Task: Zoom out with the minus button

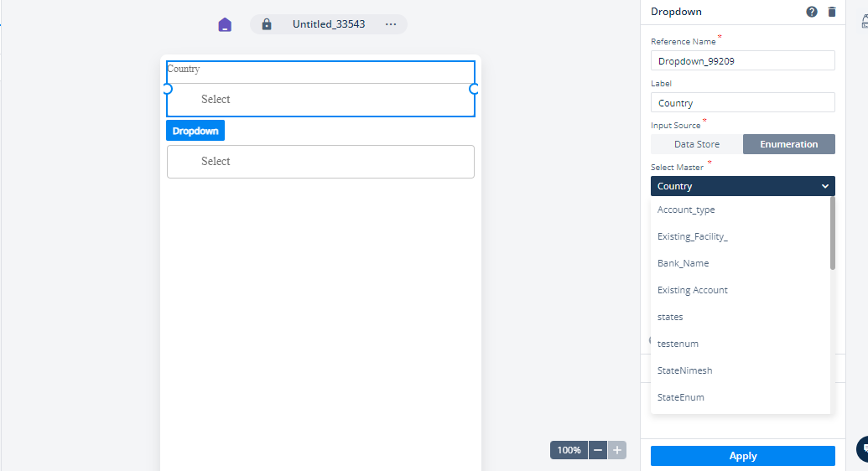Action: coord(598,450)
